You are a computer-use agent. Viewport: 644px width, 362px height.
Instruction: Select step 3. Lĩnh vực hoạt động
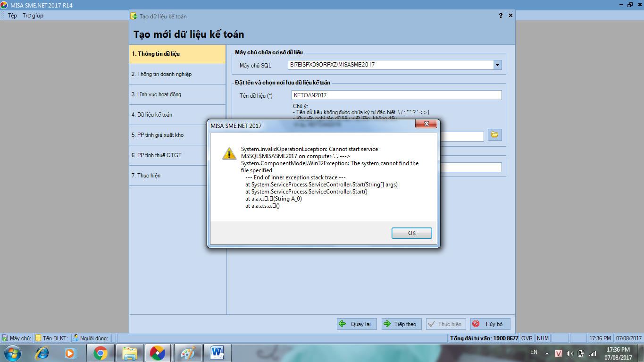click(177, 94)
